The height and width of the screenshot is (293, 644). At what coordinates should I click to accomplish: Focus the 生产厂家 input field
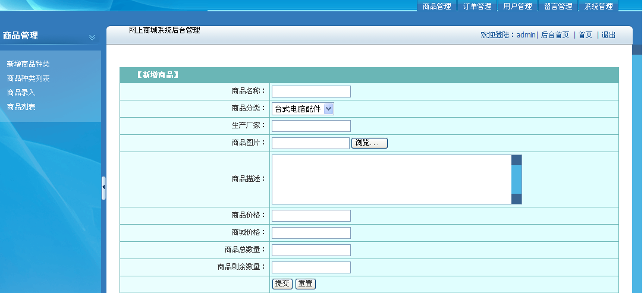[312, 126]
